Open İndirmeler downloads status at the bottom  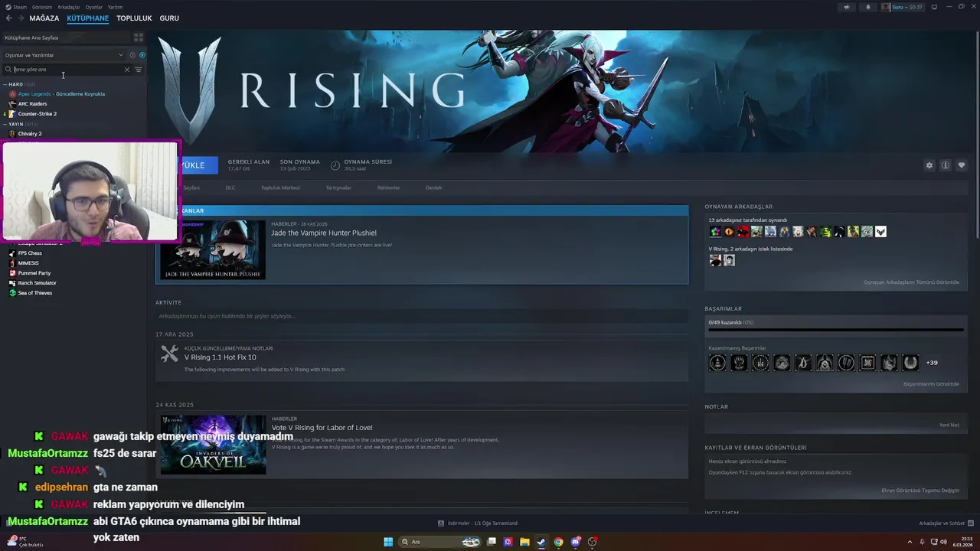coord(478,523)
